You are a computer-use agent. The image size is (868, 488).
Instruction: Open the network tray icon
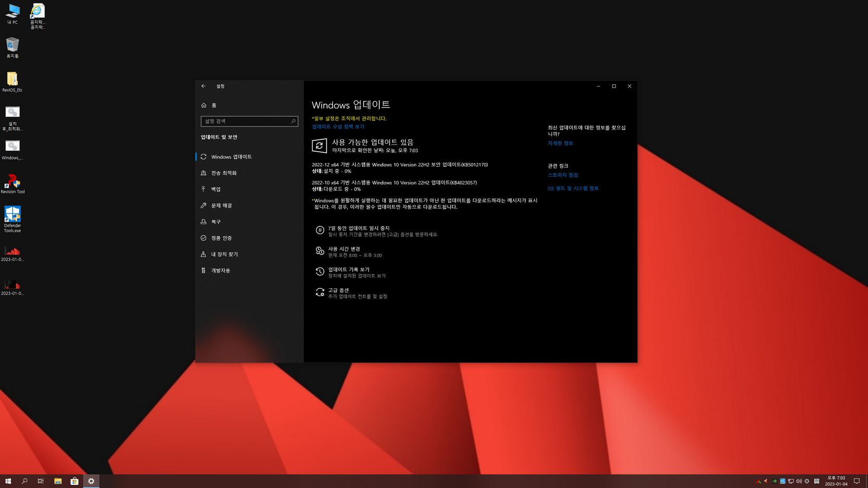pos(791,481)
